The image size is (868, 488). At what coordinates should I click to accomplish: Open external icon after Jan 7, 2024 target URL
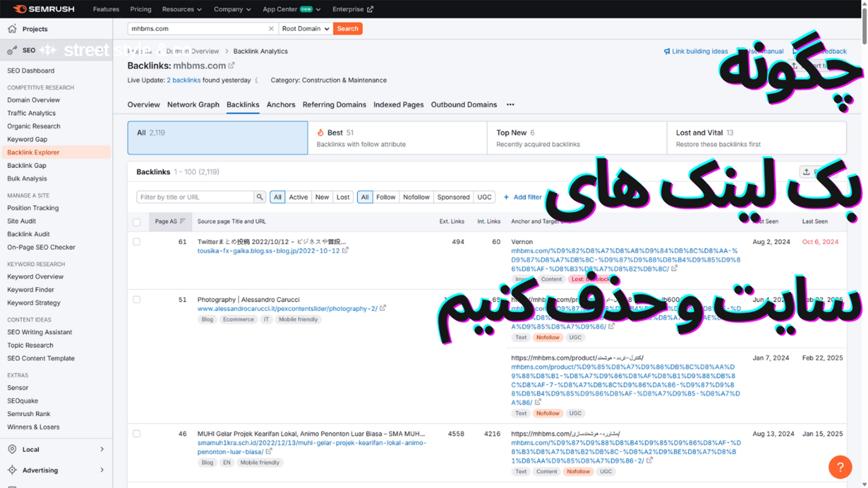(538, 402)
